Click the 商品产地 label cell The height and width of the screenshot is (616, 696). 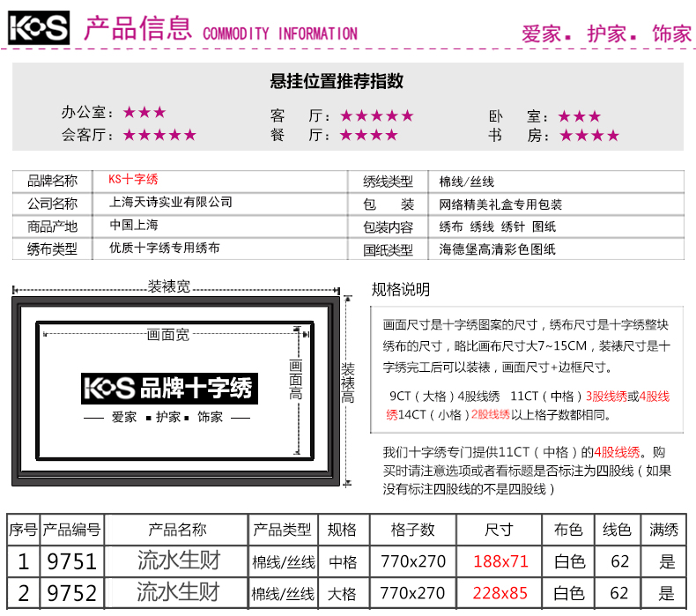pyautogui.click(x=52, y=226)
